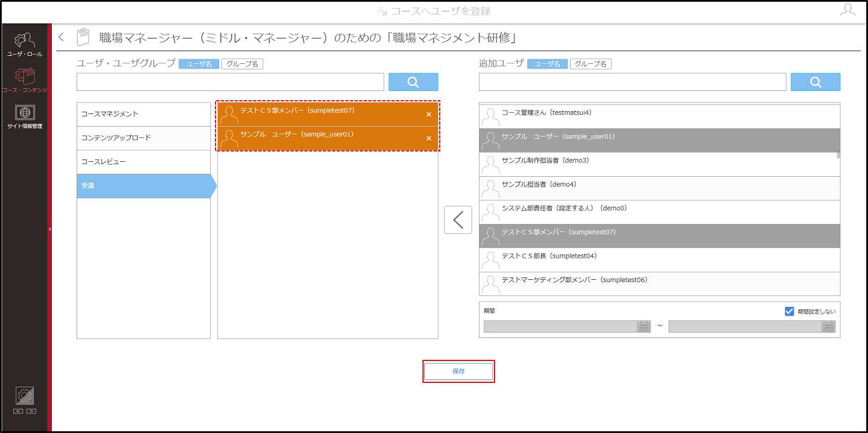
Task: Click the course book icon next to title
Action: 83,37
